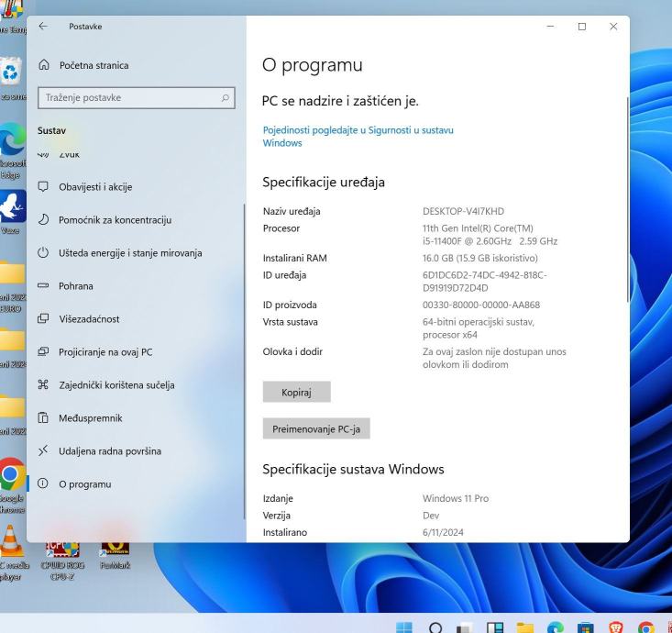The width and height of the screenshot is (672, 633).
Task: Click the clipboard icon beside Međuspremnik
Action: pos(43,417)
